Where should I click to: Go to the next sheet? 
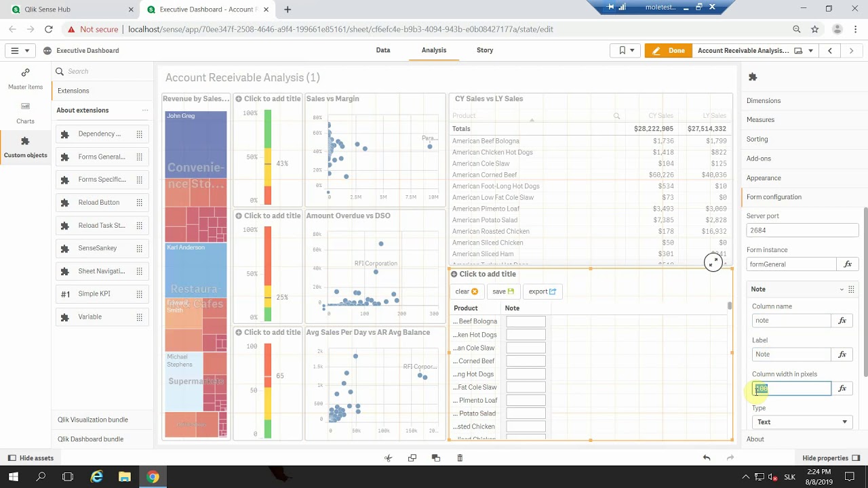tap(852, 51)
